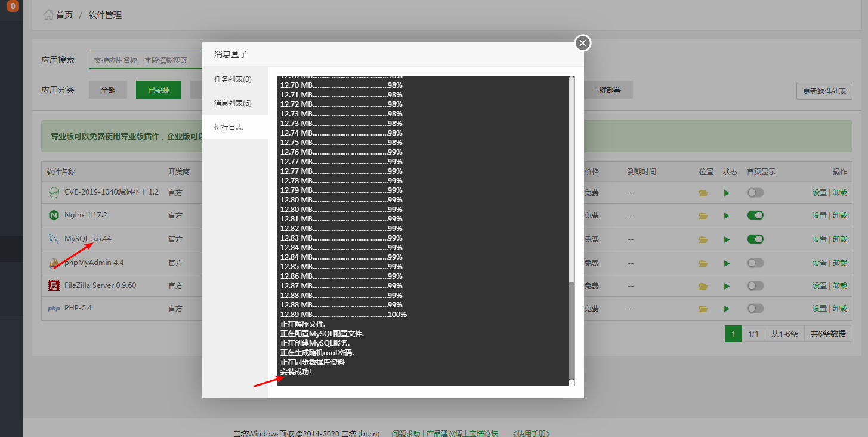Image resolution: width=868 pixels, height=437 pixels.
Task: Click the 一键部署 category button
Action: 607,90
